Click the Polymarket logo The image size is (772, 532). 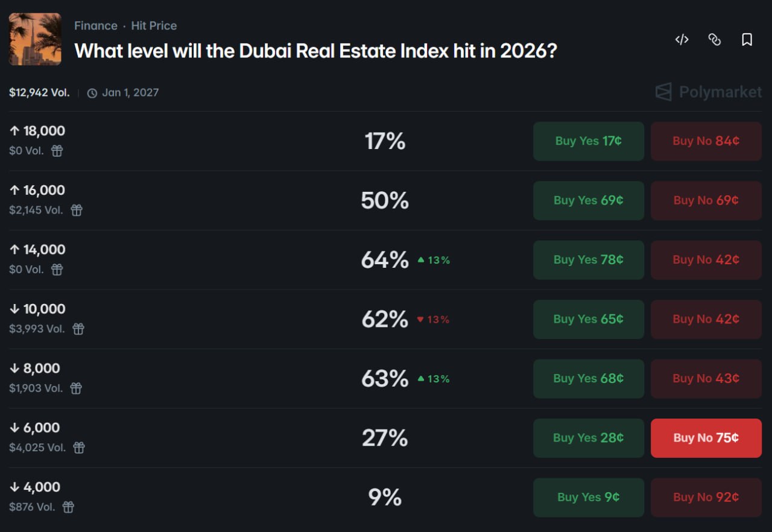click(708, 92)
